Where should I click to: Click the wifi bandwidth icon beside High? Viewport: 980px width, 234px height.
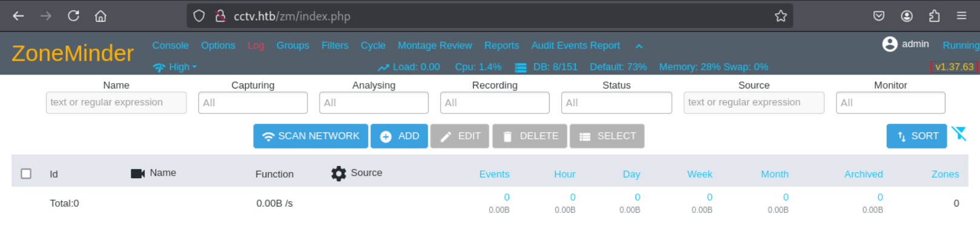click(x=159, y=67)
